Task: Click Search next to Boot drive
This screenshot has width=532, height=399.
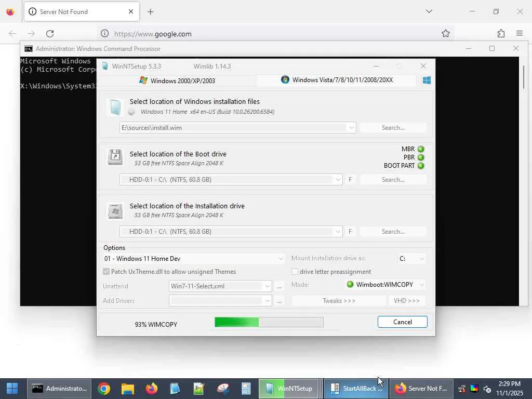Action: (393, 180)
